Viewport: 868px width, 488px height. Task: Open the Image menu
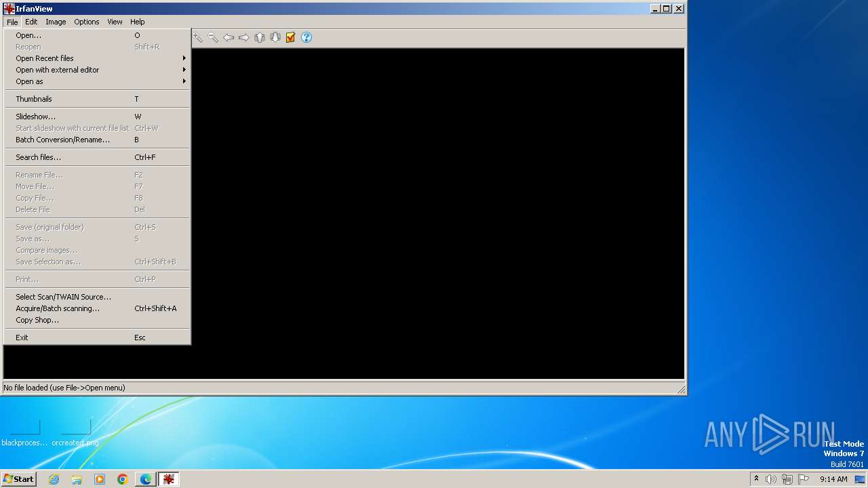[56, 22]
